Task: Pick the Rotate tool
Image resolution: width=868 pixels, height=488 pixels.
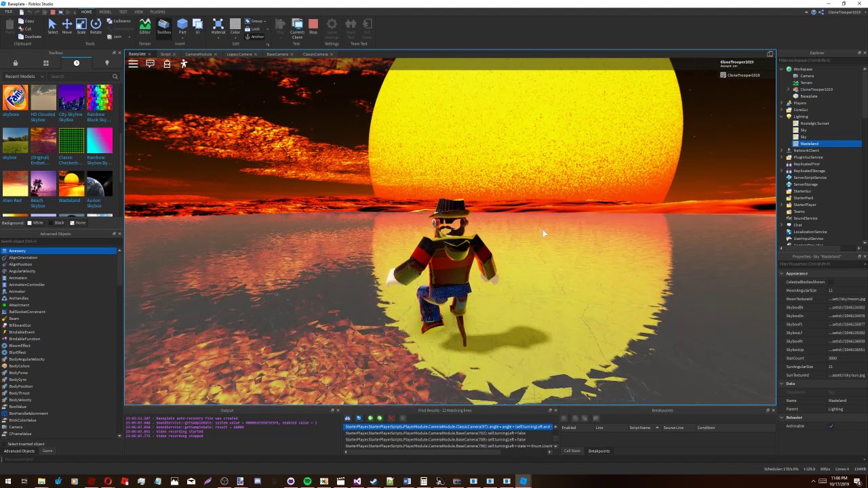Action: [96, 26]
